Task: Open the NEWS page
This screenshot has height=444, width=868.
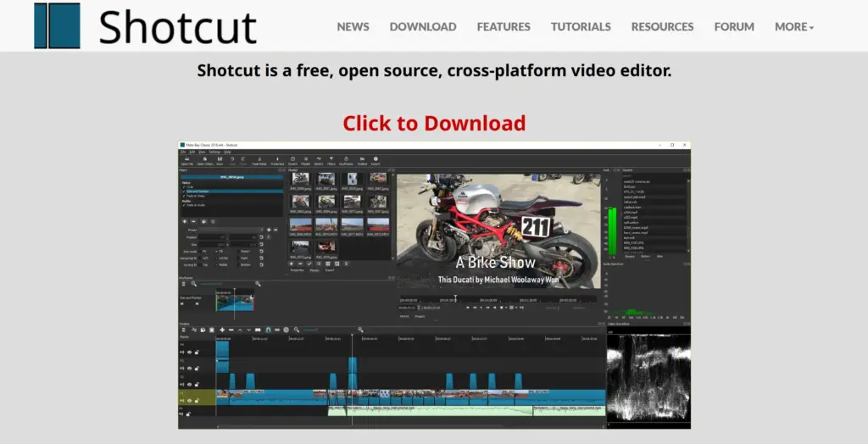Action: (353, 26)
